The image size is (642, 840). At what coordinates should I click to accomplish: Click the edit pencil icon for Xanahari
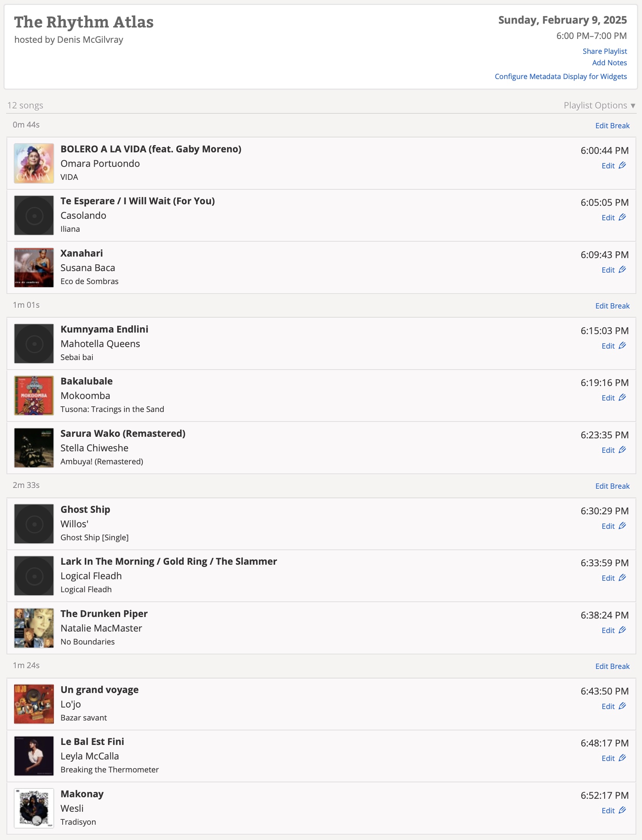click(622, 270)
